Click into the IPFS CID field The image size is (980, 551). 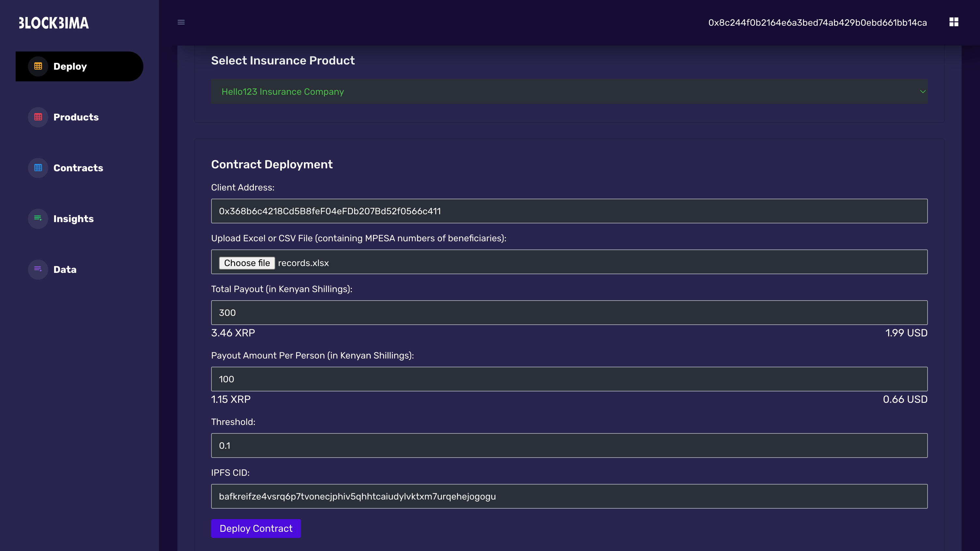569,496
